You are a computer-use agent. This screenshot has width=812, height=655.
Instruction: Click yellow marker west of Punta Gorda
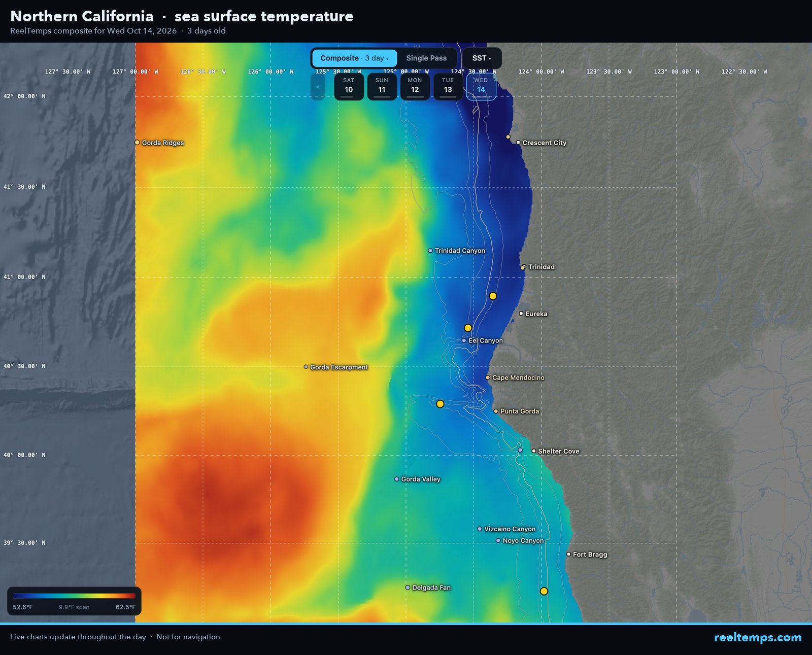click(x=440, y=404)
